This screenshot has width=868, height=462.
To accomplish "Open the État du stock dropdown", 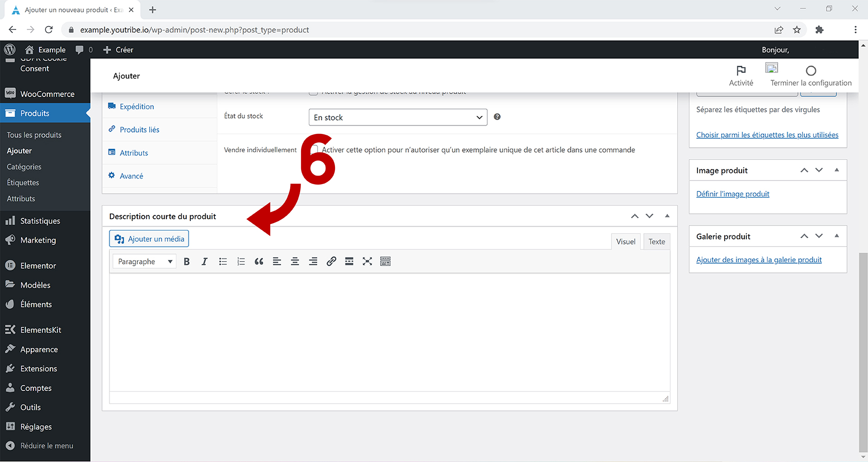I will point(398,117).
